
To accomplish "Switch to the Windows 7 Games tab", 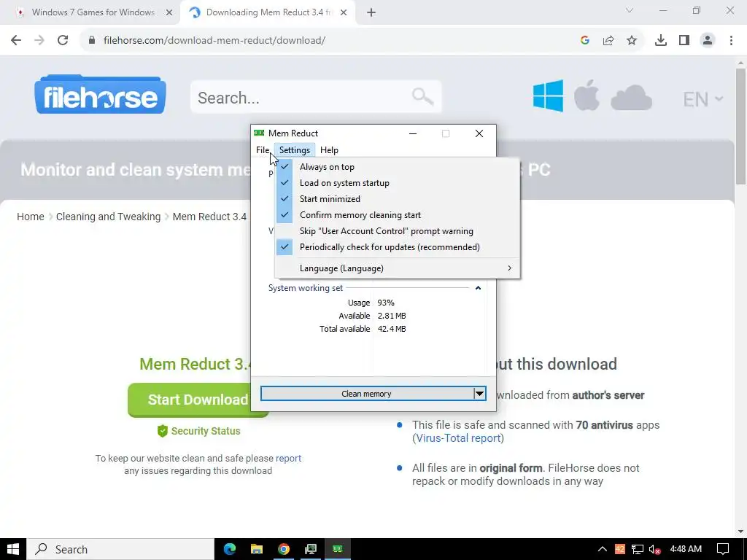I will pyautogui.click(x=93, y=13).
